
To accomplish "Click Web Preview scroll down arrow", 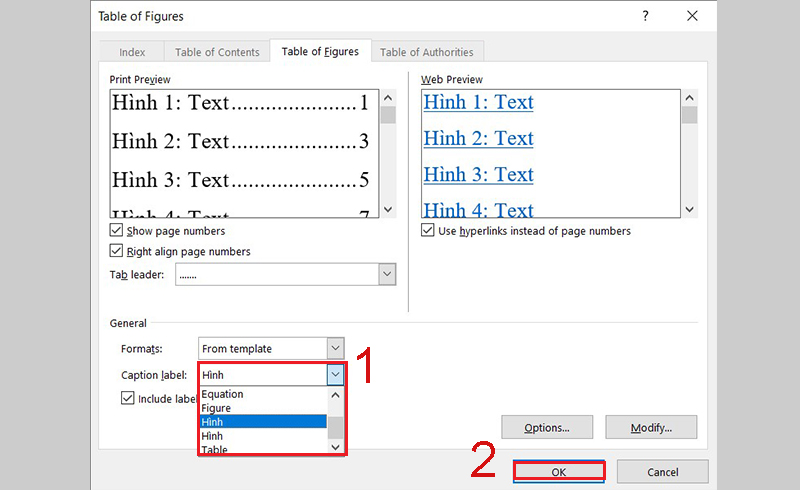I will click(x=689, y=209).
